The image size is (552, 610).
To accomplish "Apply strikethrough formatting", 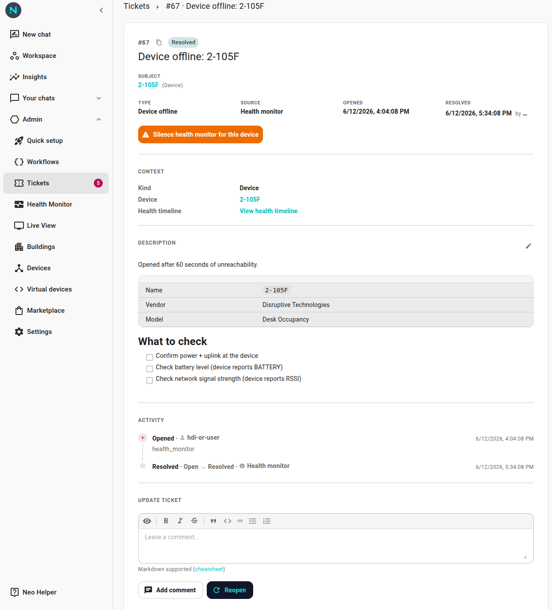I will (x=195, y=521).
